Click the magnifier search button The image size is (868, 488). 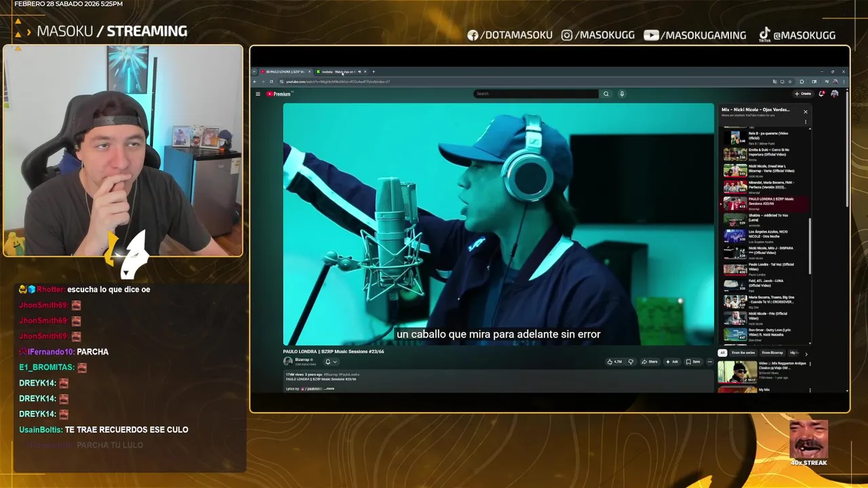coord(606,94)
